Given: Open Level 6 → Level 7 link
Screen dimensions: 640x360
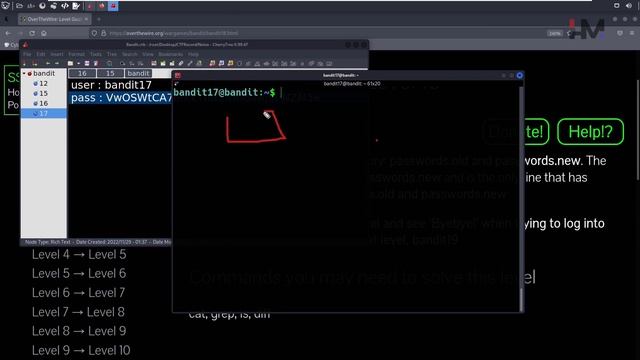Looking at the screenshot, I should [78, 293].
